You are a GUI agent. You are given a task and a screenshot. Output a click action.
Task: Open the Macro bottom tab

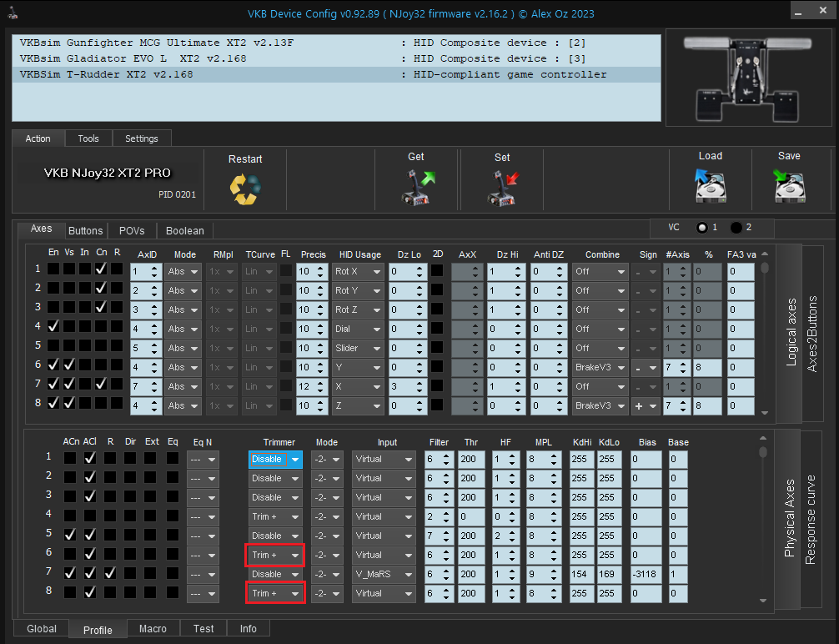153,629
